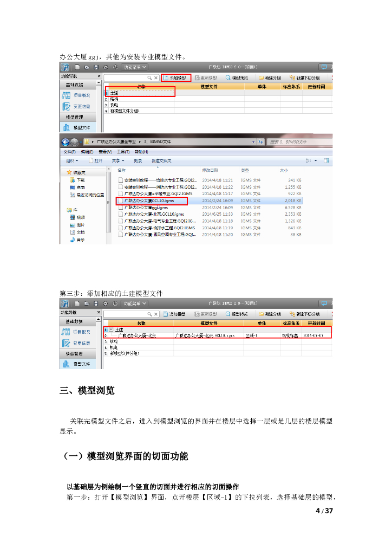392x555 pixels.
Task: Open the 组织 dropdown in Explorer toolbar
Action: click(x=72, y=160)
